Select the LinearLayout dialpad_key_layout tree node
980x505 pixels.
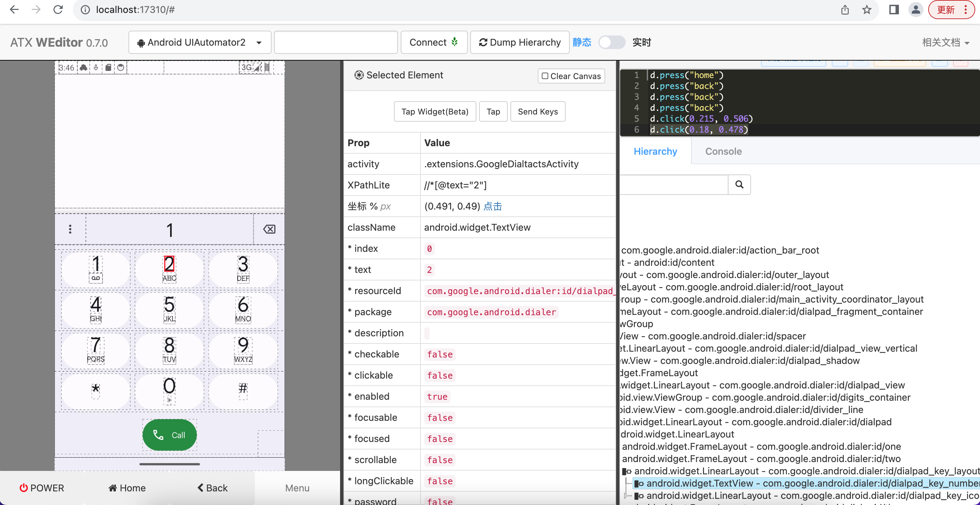[x=807, y=471]
